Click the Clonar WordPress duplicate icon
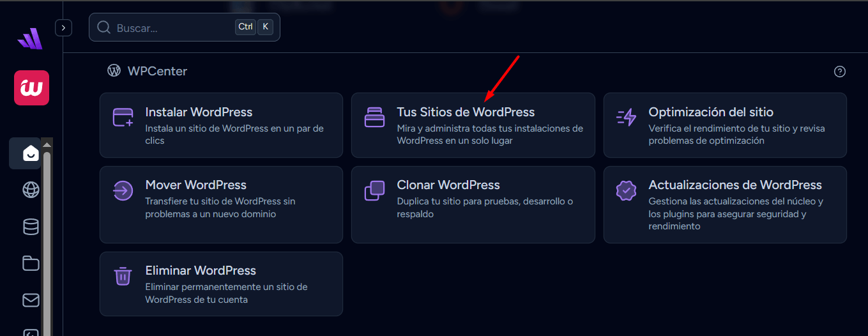 click(x=374, y=191)
